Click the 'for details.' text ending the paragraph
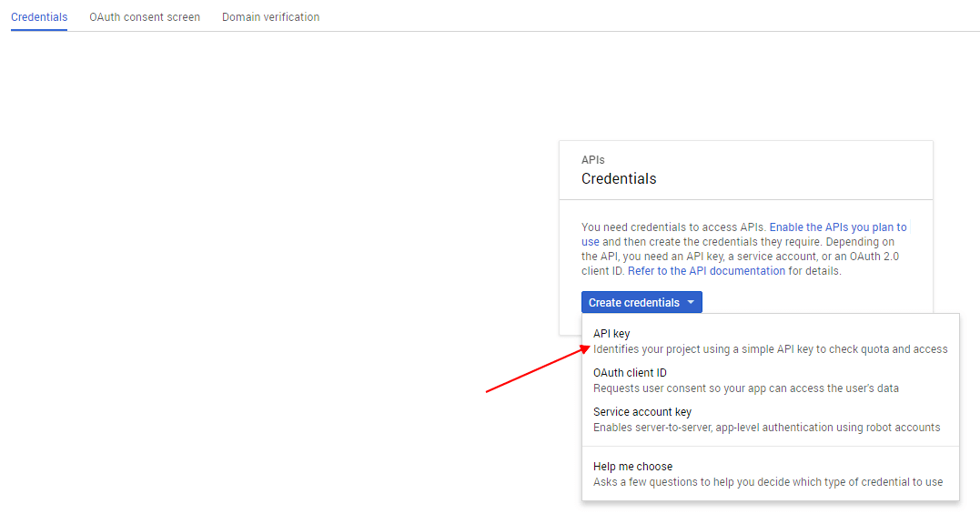The image size is (980, 524). point(815,271)
